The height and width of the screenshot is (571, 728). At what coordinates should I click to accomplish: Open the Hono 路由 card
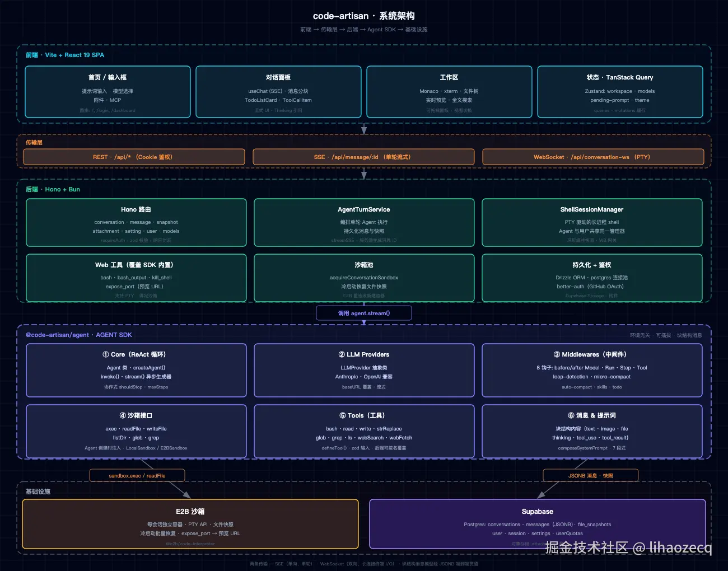(x=136, y=222)
